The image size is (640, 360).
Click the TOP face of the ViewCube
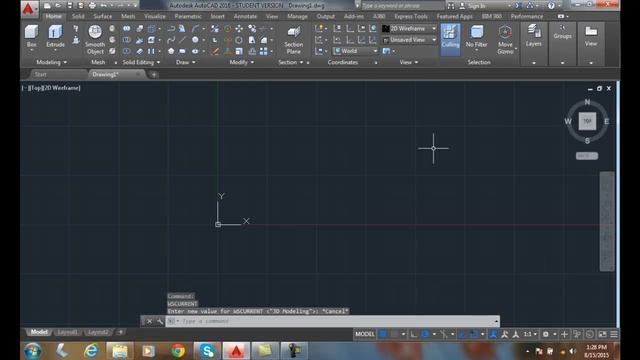click(587, 121)
